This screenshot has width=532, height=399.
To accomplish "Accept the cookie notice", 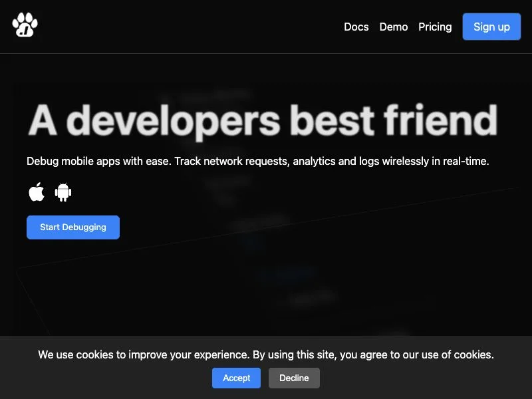I will (x=237, y=378).
